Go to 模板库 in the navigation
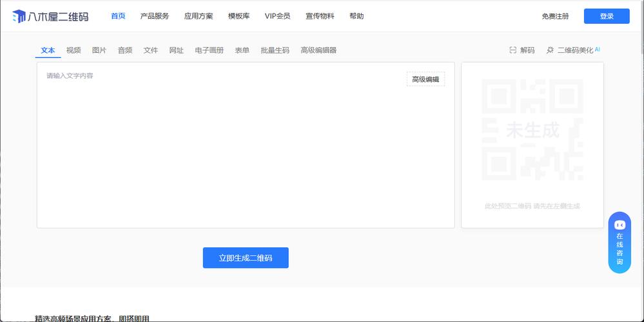 (x=239, y=16)
